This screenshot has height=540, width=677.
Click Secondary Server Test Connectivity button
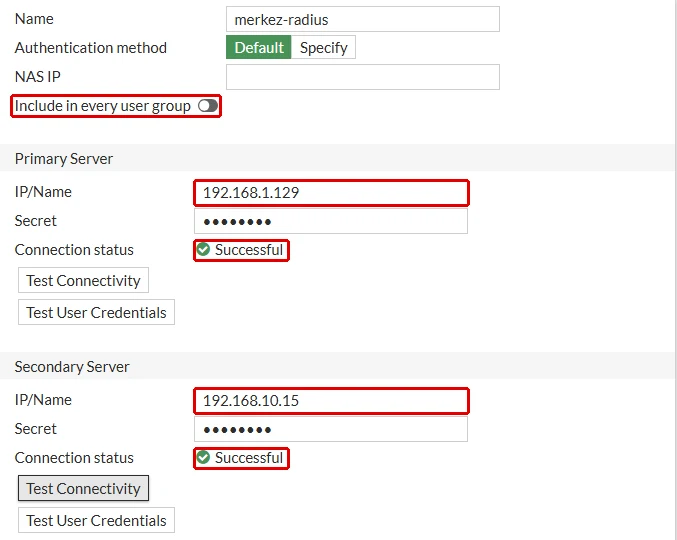(83, 488)
